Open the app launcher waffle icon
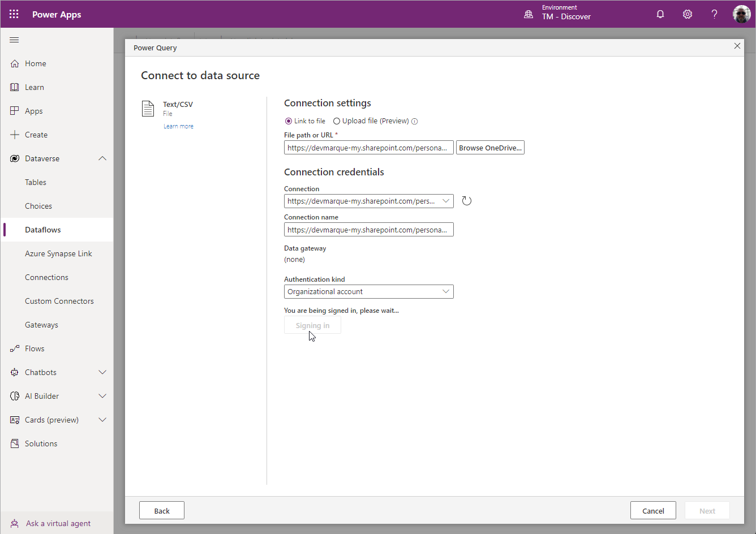The height and width of the screenshot is (534, 756). [x=14, y=14]
